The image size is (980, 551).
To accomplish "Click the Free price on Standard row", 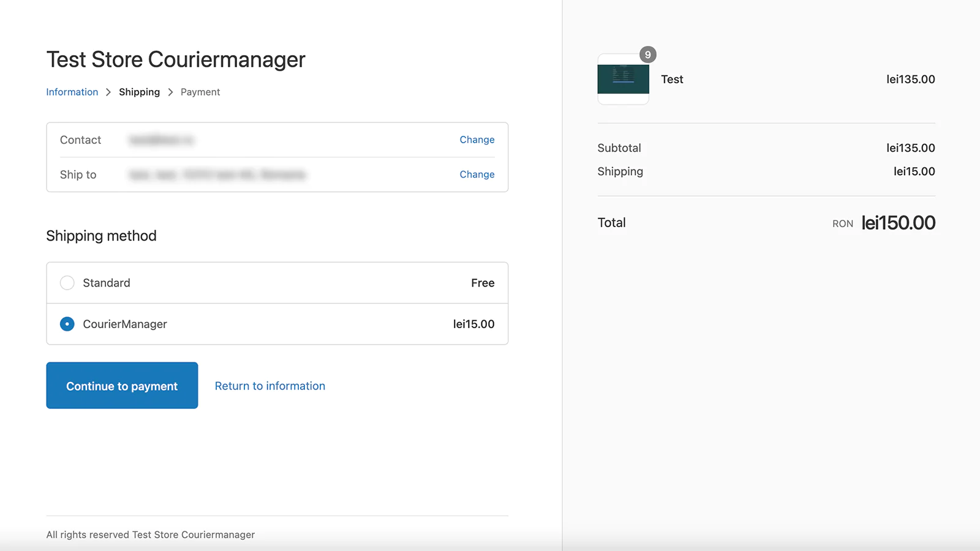I will tap(483, 283).
